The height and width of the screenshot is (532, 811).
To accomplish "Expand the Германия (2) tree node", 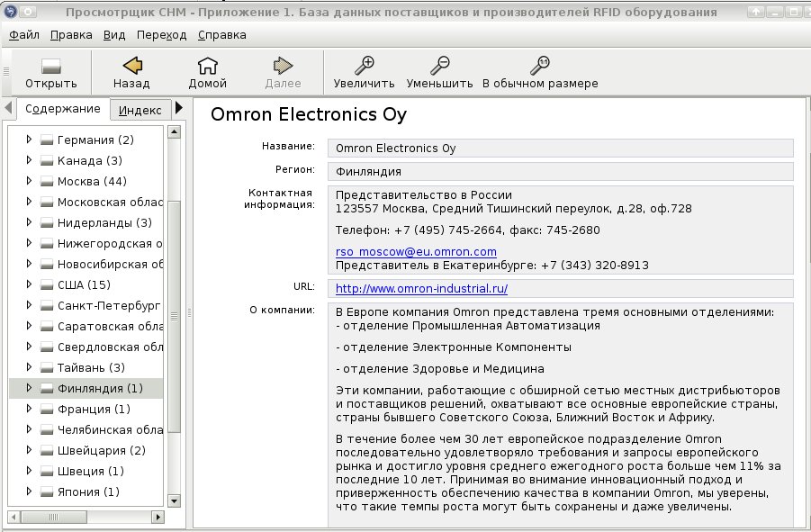I will pos(29,139).
